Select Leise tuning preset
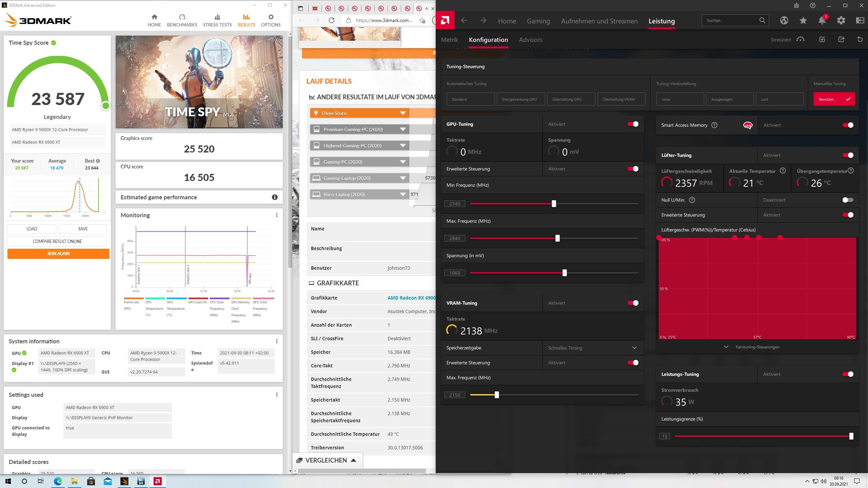Screen dimensions: 868x488 coord(680,99)
